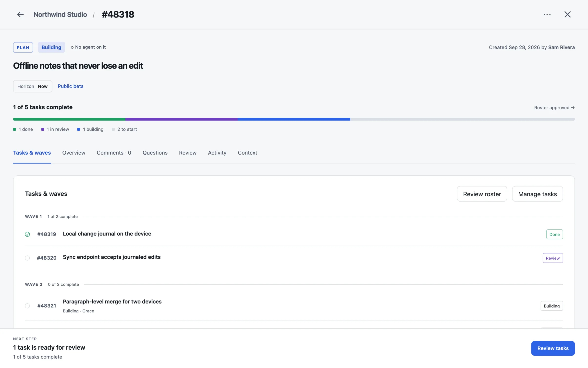
Task: Click the green done segment of progress bar
Action: click(69, 119)
